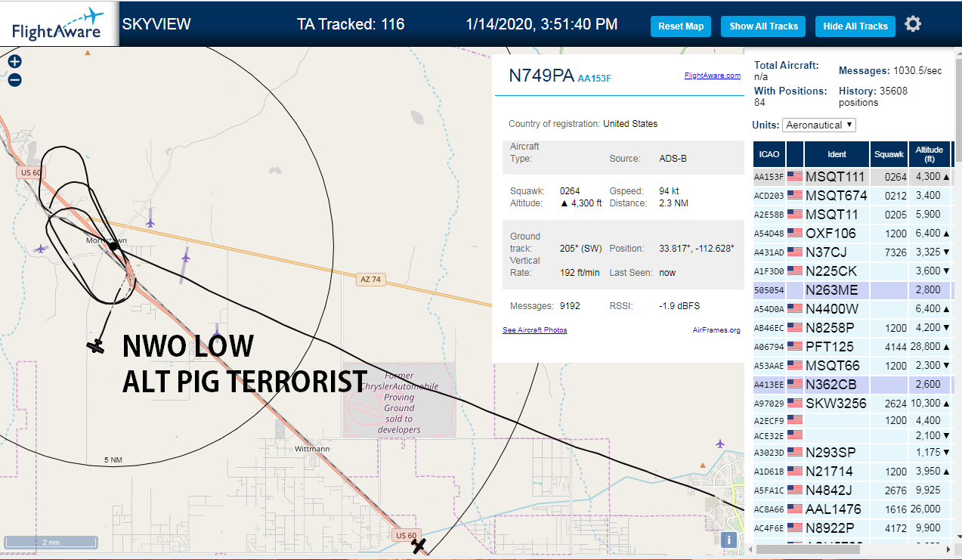Click the 2 nm map scale bar

coord(51,542)
